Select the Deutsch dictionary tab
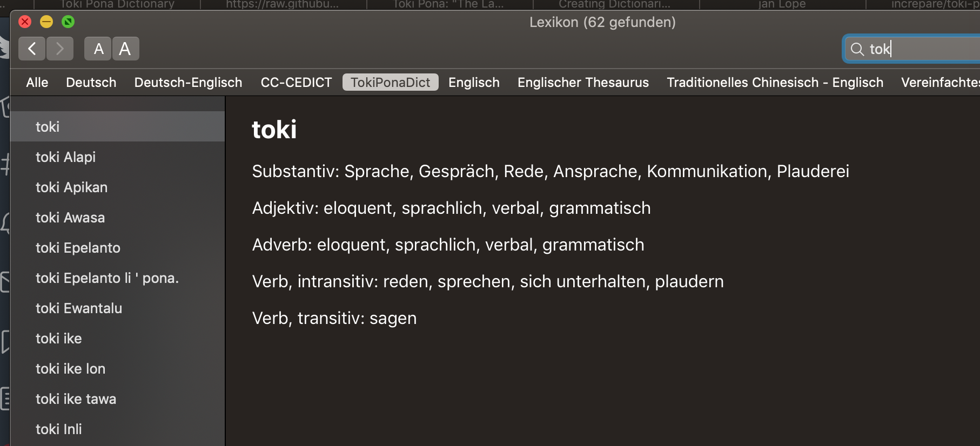The width and height of the screenshot is (980, 446). coord(91,82)
